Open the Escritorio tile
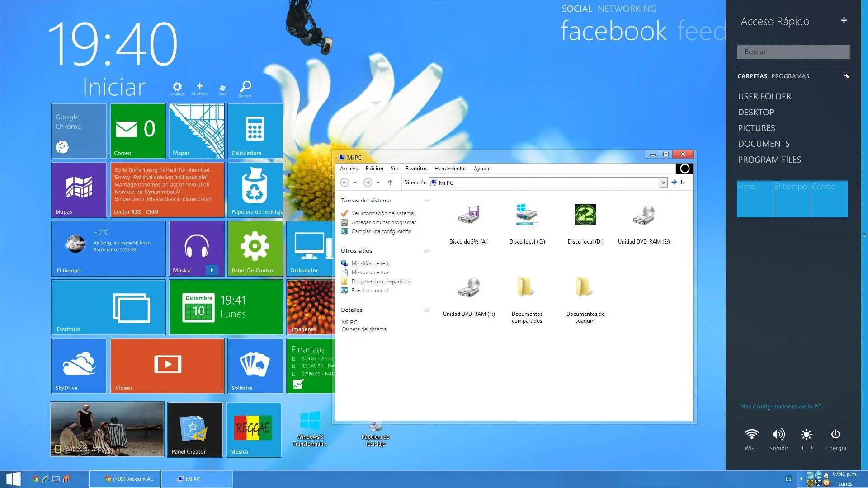The image size is (868, 488). pyautogui.click(x=108, y=307)
